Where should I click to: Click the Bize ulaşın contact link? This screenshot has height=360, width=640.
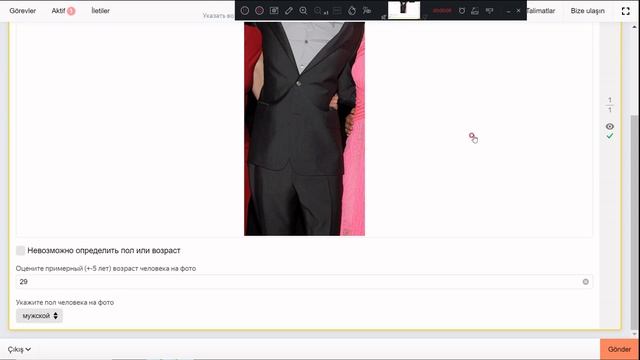coord(587,11)
